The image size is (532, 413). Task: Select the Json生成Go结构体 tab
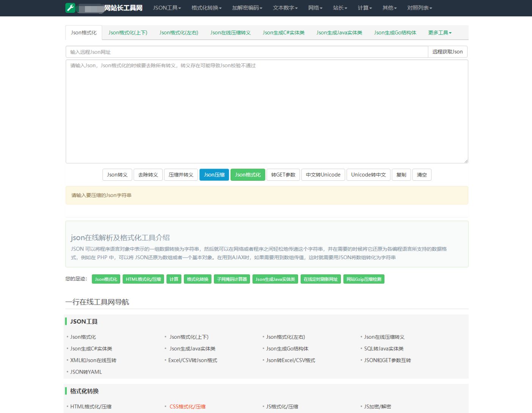pyautogui.click(x=395, y=33)
